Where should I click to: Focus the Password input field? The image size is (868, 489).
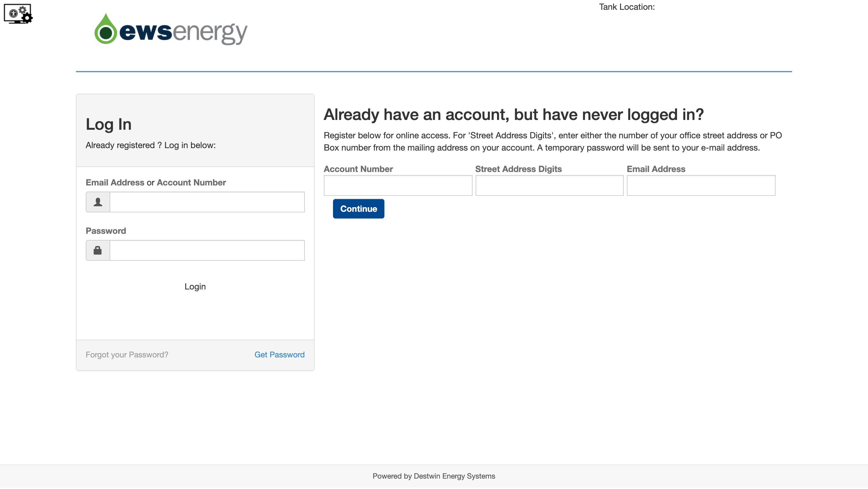point(207,250)
